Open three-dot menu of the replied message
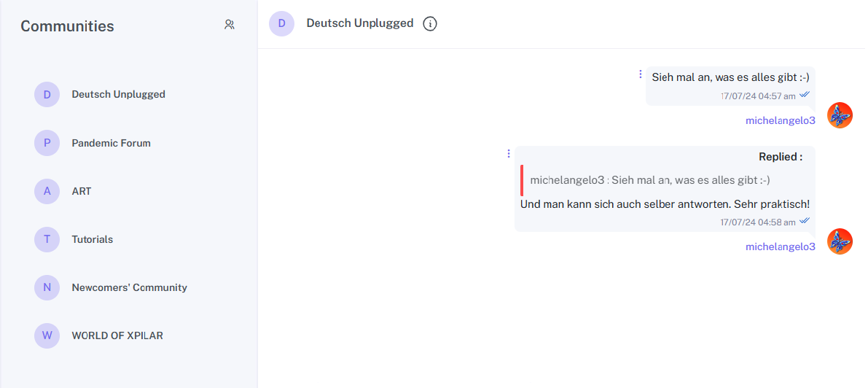This screenshot has width=868, height=388. coord(509,154)
